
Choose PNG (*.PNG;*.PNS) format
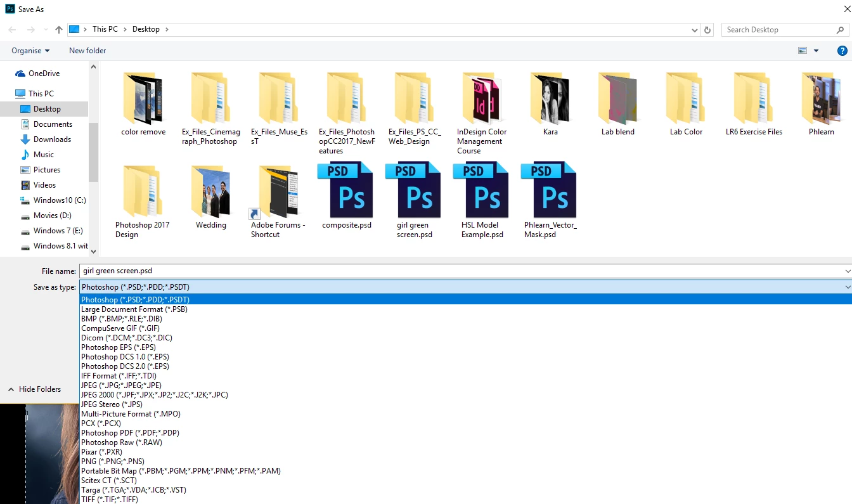pyautogui.click(x=113, y=462)
